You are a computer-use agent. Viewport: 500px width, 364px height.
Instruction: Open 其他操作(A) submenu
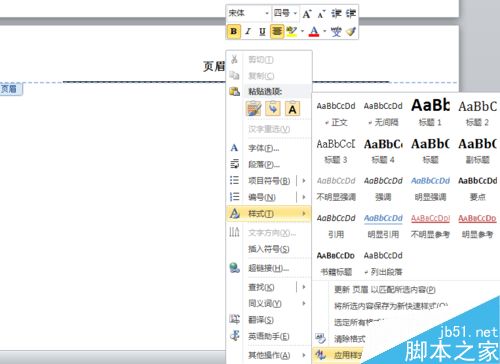tap(269, 355)
